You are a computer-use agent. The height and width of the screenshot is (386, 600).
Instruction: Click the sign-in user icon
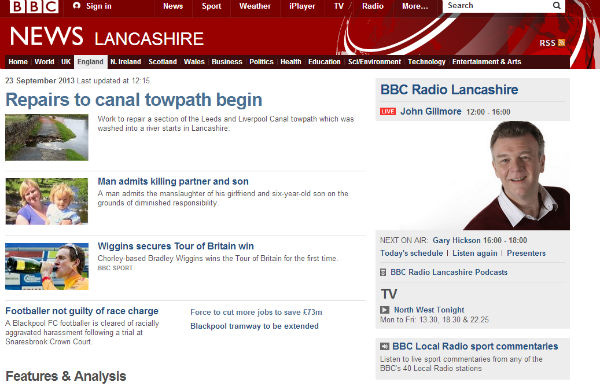click(x=77, y=6)
